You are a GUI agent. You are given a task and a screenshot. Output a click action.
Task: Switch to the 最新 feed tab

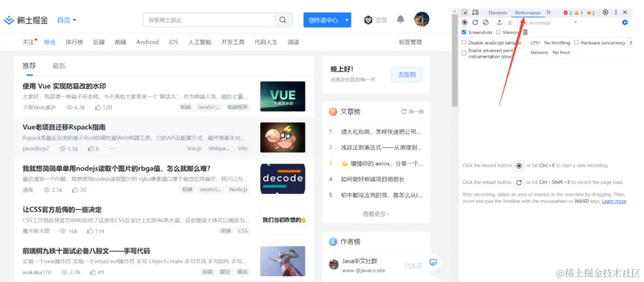59,66
